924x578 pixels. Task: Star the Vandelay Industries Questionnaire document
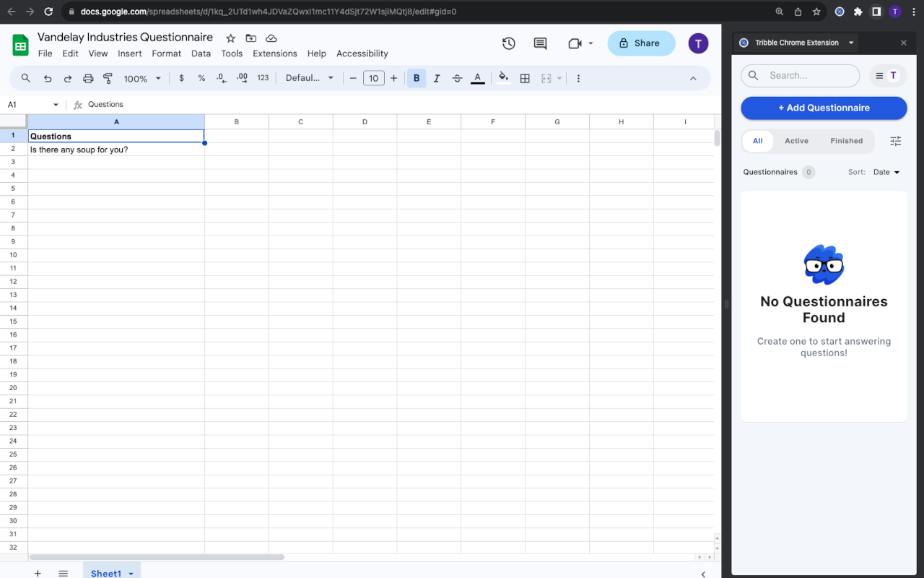[230, 38]
